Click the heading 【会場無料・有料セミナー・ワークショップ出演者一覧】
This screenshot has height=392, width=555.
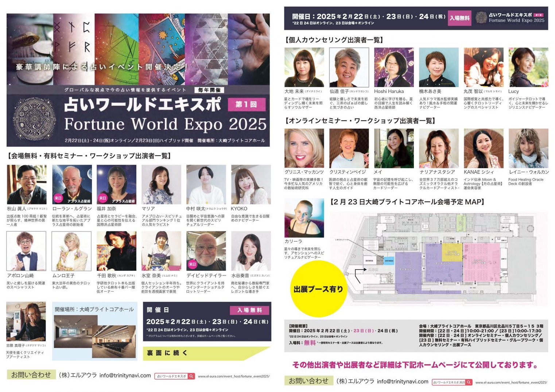click(90, 156)
